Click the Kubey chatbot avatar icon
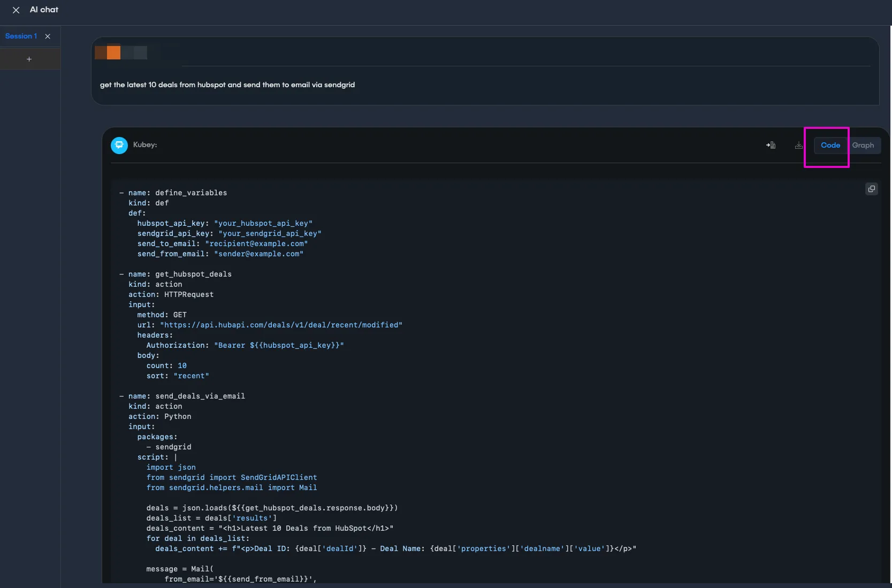The height and width of the screenshot is (588, 892). (x=119, y=145)
